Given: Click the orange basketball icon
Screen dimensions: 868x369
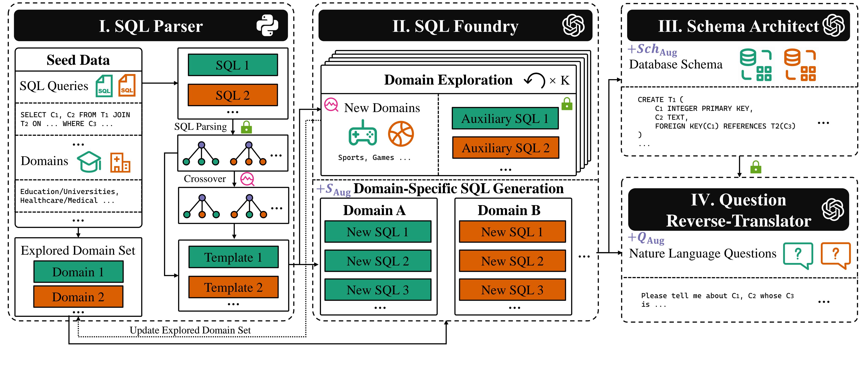Looking at the screenshot, I should click(x=401, y=134).
